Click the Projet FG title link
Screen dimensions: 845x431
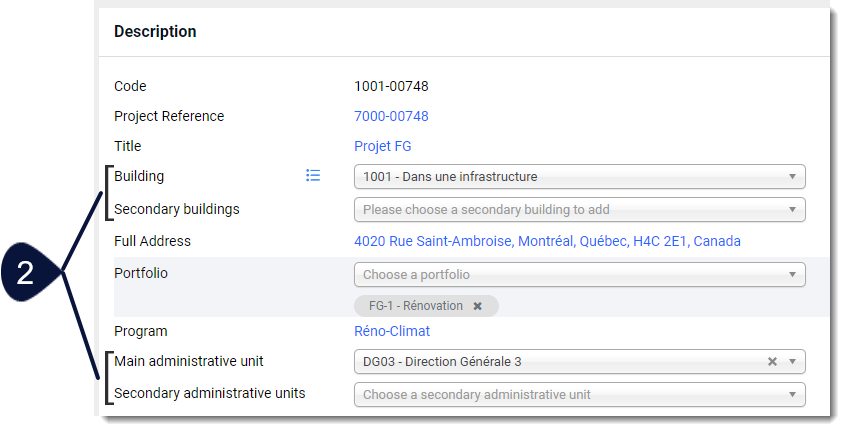tap(383, 146)
